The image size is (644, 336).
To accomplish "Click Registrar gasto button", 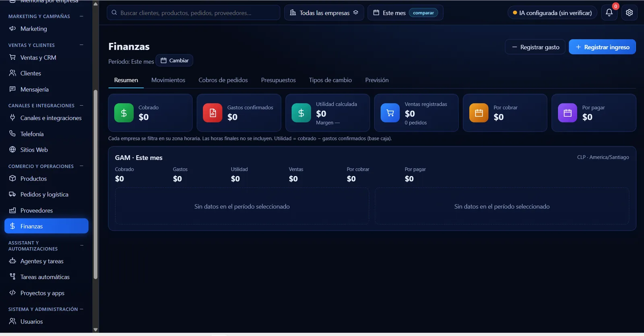I will click(x=535, y=47).
